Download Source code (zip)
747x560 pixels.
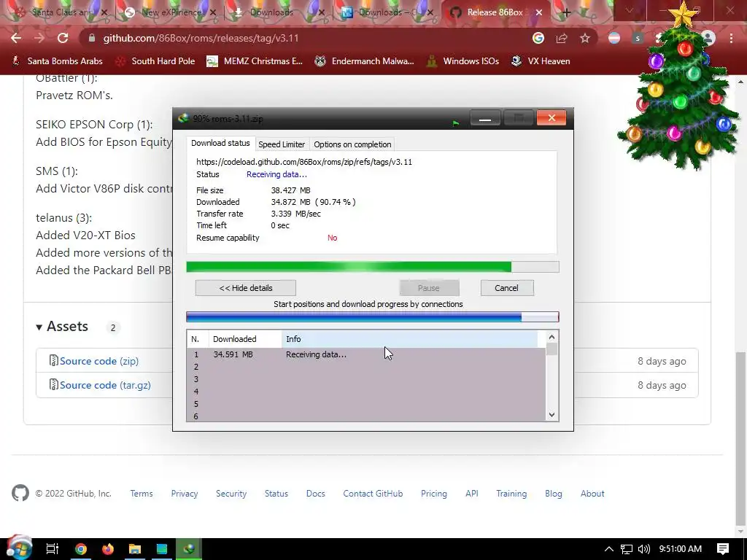pyautogui.click(x=99, y=361)
